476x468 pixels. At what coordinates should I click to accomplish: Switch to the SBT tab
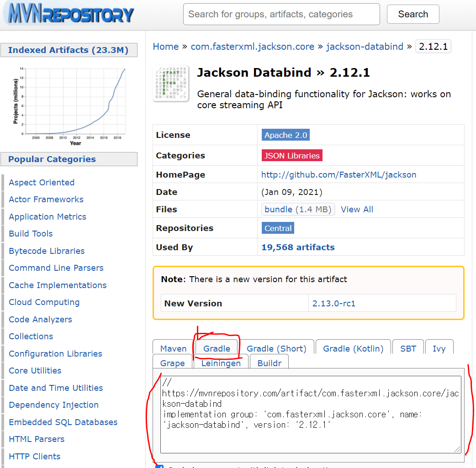pyautogui.click(x=408, y=348)
